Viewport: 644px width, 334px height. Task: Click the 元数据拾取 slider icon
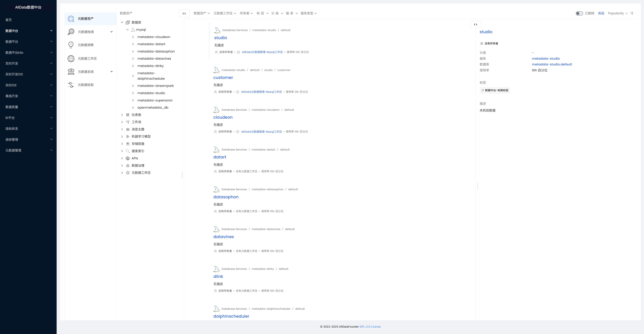pos(71,85)
